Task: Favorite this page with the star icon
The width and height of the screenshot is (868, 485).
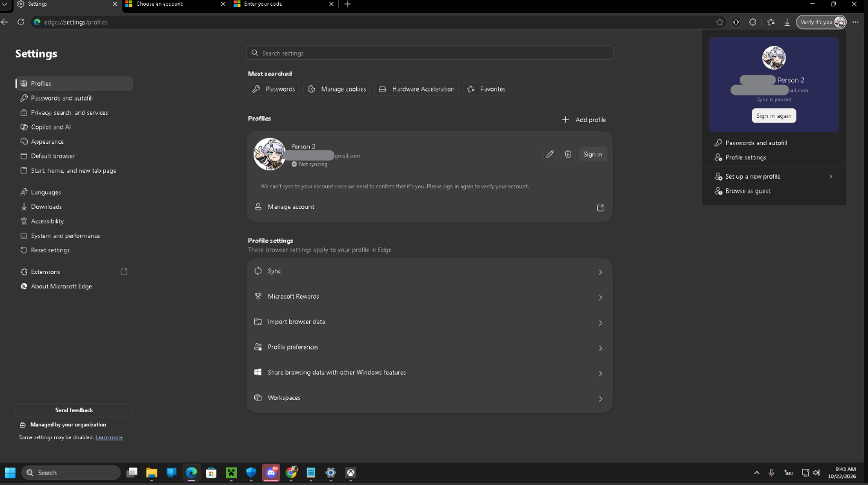Action: 720,22
